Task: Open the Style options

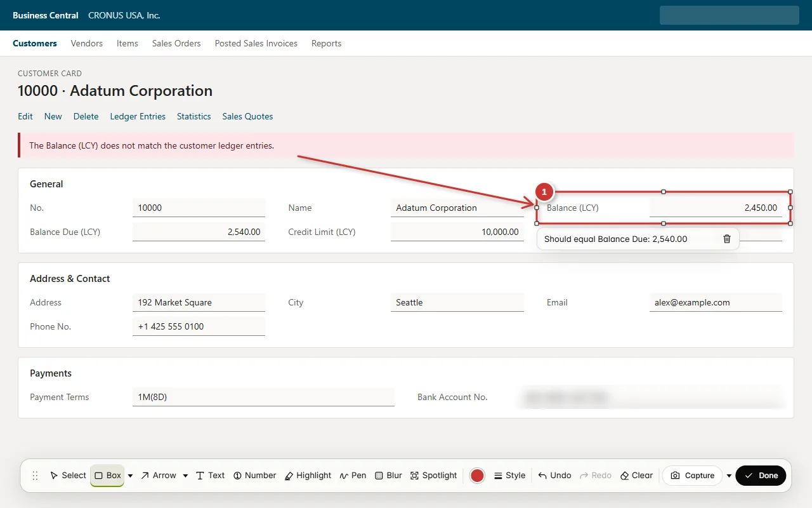Action: pyautogui.click(x=509, y=476)
